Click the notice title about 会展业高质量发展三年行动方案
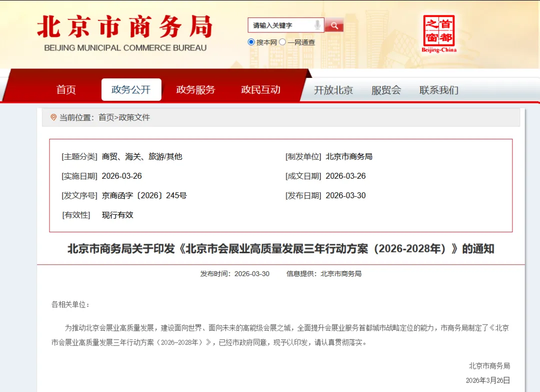This screenshot has width=540, height=392. [x=280, y=249]
